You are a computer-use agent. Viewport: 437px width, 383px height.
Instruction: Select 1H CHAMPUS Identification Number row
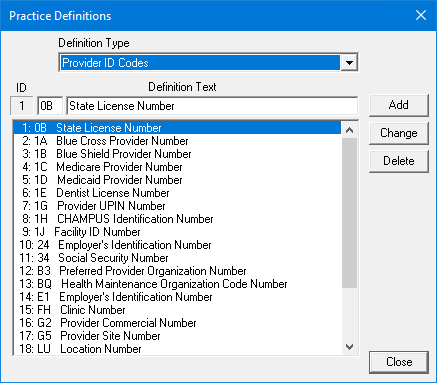(x=177, y=219)
